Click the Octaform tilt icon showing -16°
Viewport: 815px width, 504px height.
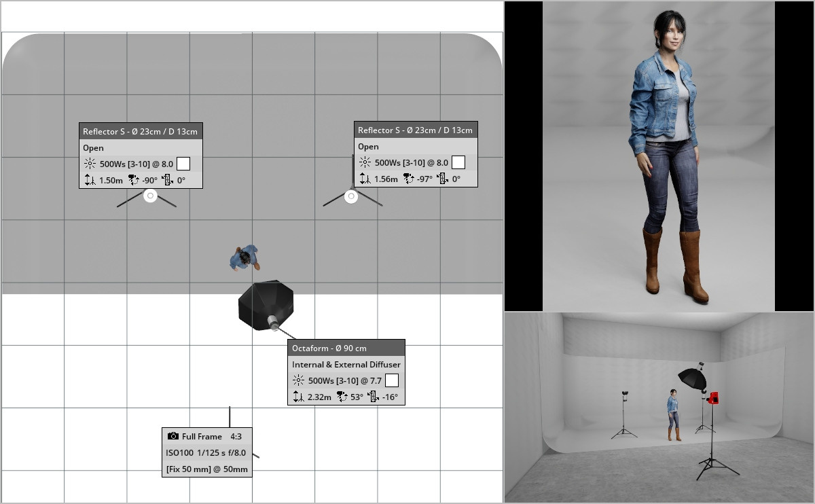[x=372, y=397]
